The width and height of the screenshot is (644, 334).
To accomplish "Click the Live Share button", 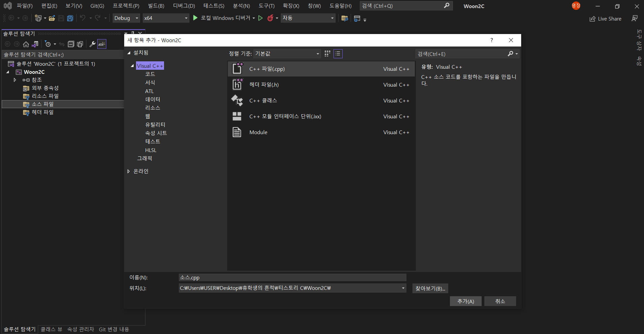I will point(606,19).
